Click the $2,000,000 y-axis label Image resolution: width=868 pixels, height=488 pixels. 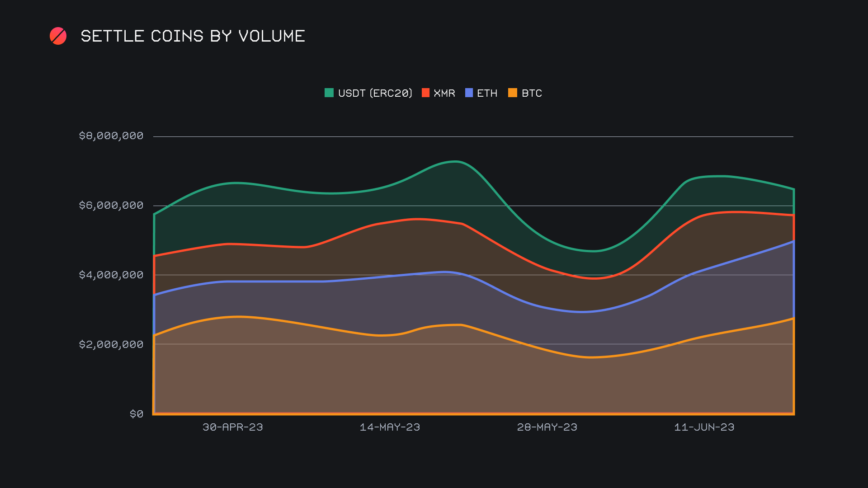point(111,345)
